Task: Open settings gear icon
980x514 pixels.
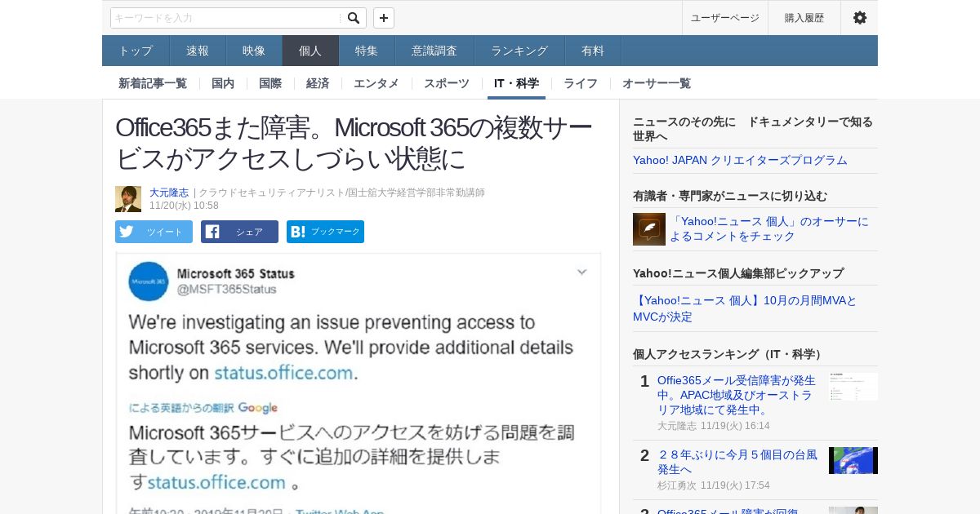Action: click(x=859, y=18)
